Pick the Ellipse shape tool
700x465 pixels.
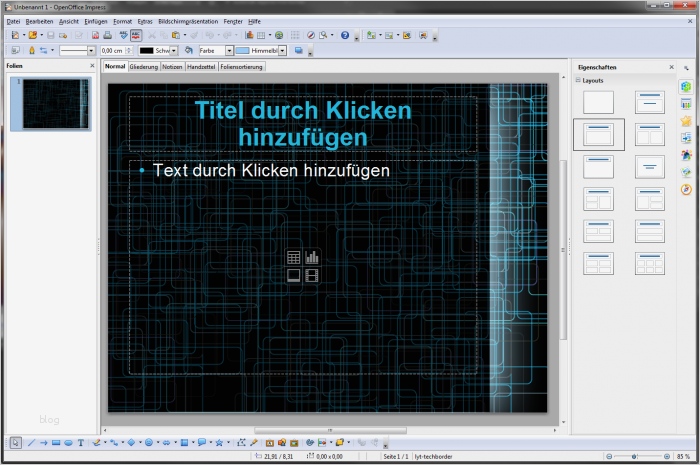tap(68, 443)
